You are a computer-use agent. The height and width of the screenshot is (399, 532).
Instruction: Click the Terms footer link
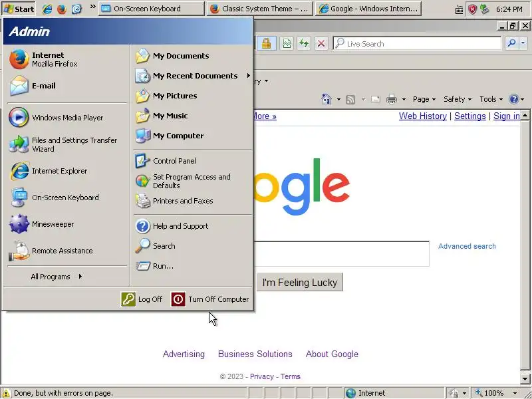[291, 376]
